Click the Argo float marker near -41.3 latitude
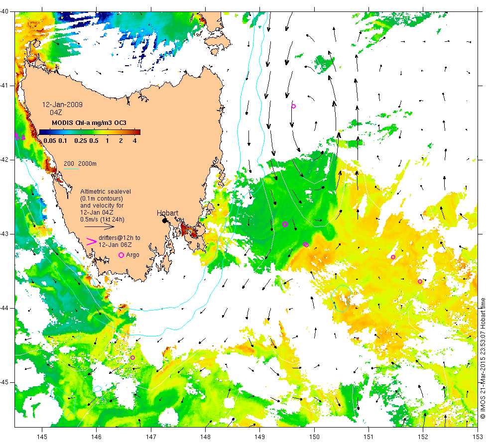The image size is (488, 448). point(293,107)
